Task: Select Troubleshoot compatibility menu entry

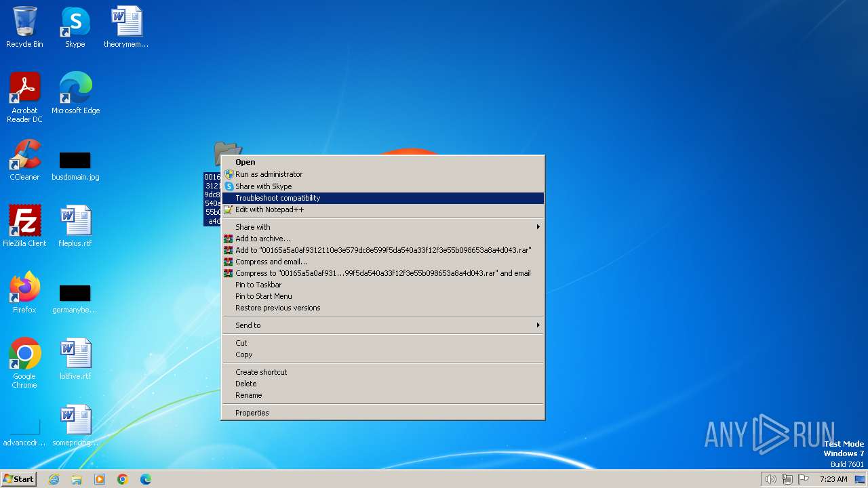Action: coord(383,198)
